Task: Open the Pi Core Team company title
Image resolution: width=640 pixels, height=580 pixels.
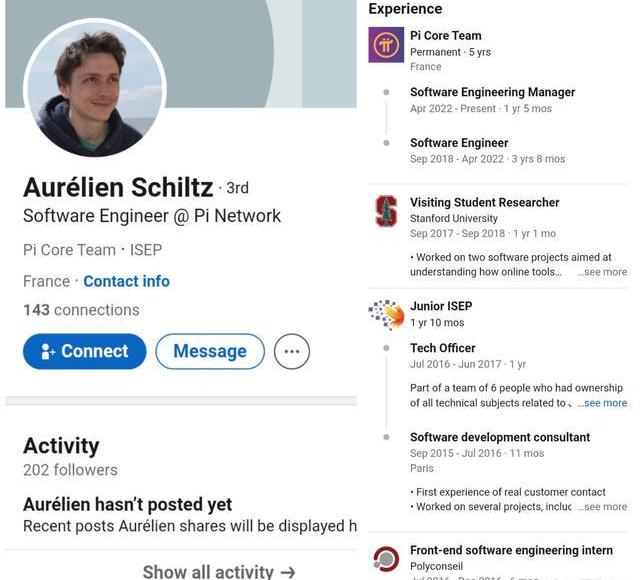Action: tap(446, 36)
